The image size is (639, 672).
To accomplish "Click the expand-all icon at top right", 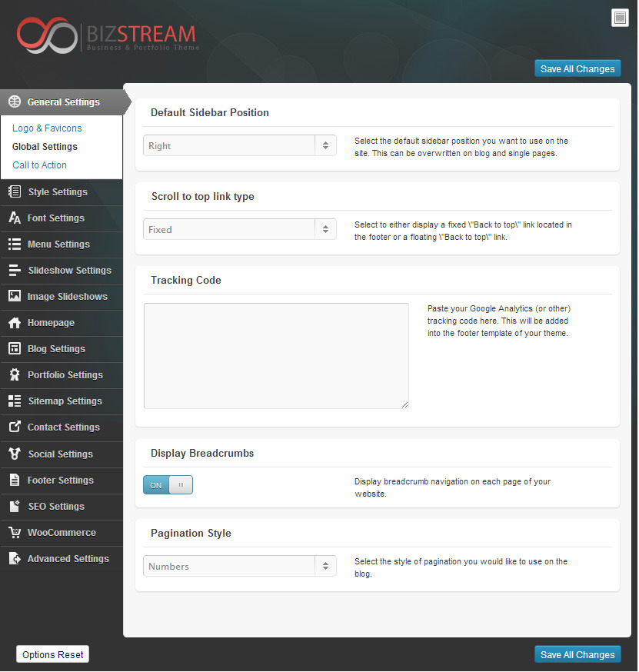I will pyautogui.click(x=620, y=18).
